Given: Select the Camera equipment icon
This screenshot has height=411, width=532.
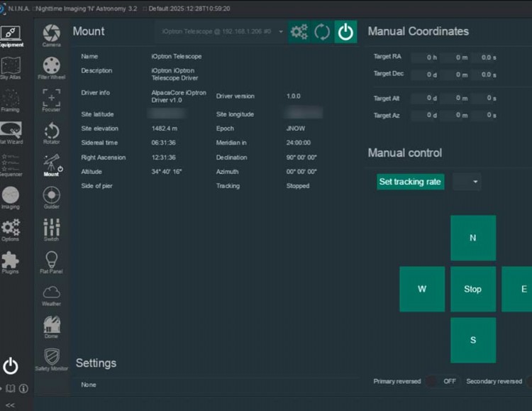Looking at the screenshot, I should coord(52,35).
